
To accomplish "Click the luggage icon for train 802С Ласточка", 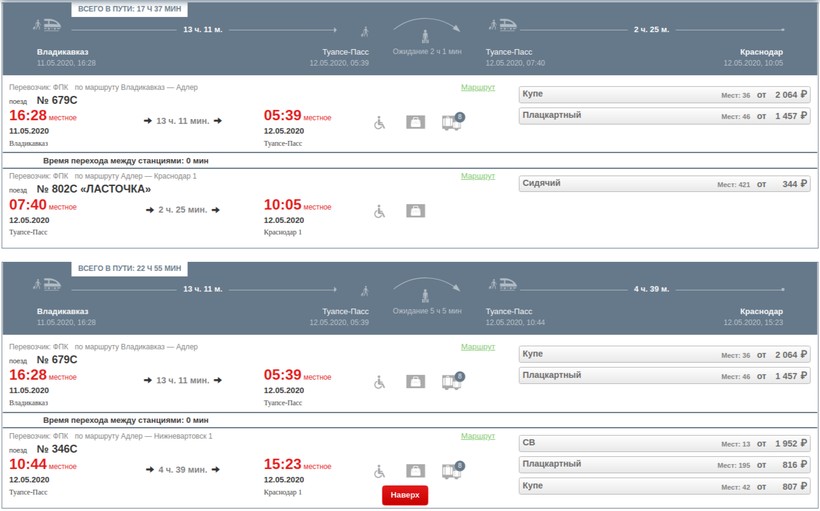I will (x=415, y=211).
